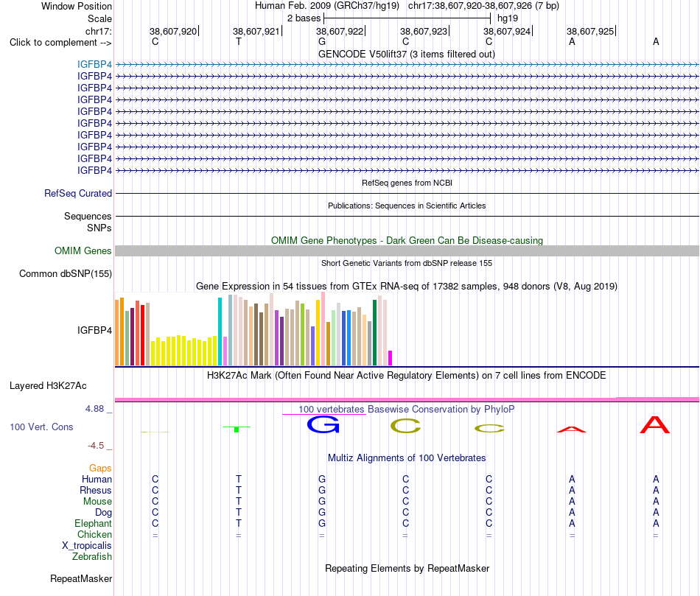Image resolution: width=700 pixels, height=596 pixels.
Task: Click the SNPs track label
Action: 99,228
